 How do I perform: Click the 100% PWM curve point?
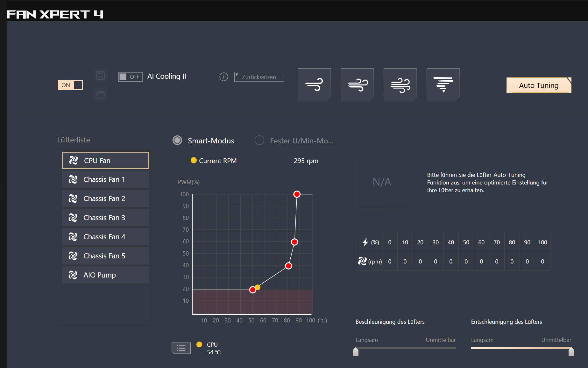[297, 194]
